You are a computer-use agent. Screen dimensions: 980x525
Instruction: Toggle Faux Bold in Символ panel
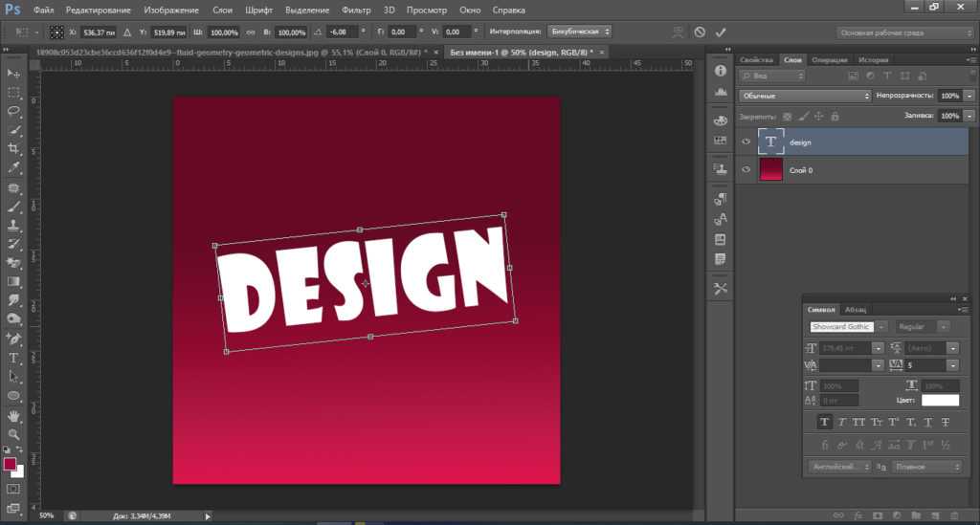[x=824, y=422]
